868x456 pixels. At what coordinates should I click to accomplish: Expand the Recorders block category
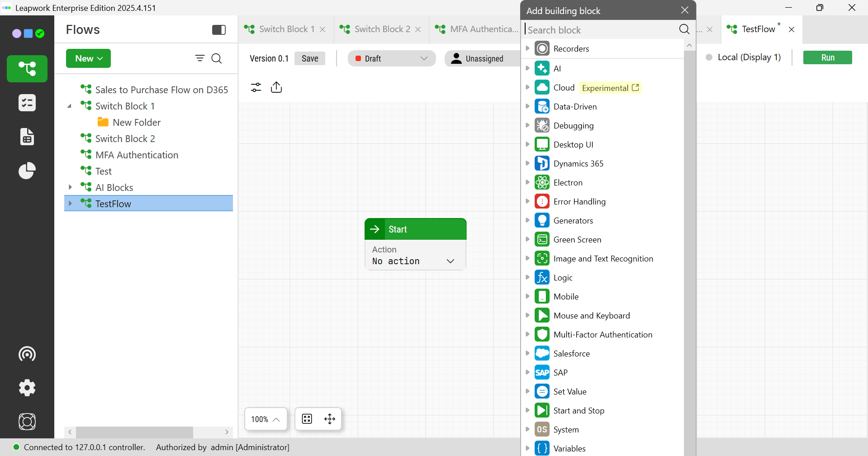point(527,48)
